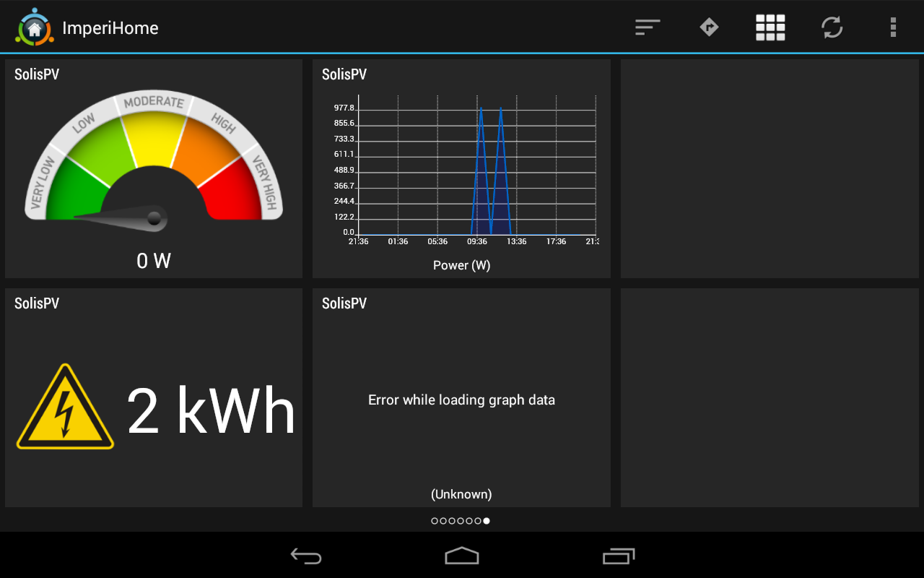The width and height of the screenshot is (924, 578).
Task: Open the dashboard grid view icon
Action: (x=770, y=27)
